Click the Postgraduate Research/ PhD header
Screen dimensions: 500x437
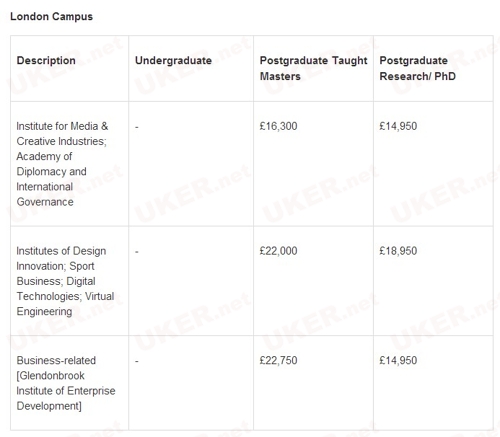417,68
